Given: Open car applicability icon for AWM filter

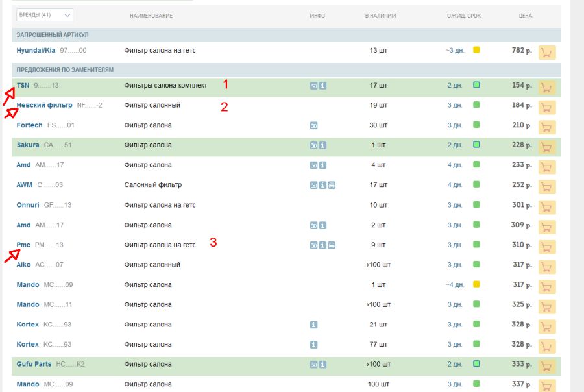Looking at the screenshot, I should (x=332, y=185).
